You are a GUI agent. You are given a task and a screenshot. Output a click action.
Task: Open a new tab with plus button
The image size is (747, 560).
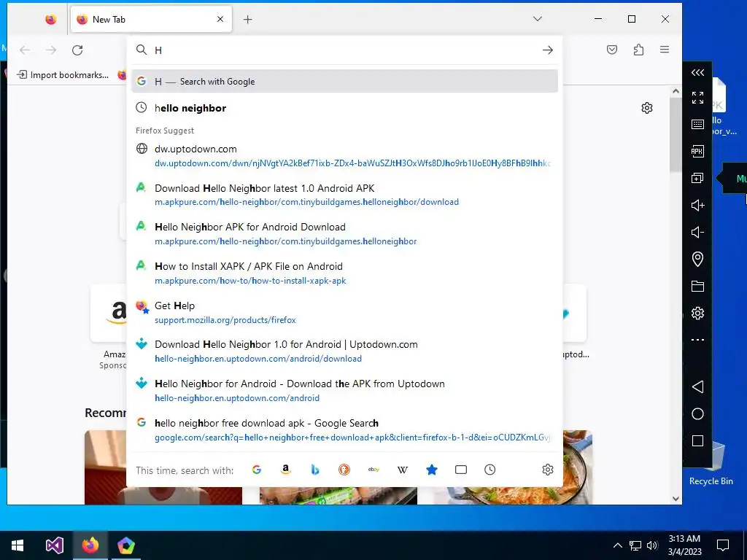click(248, 20)
